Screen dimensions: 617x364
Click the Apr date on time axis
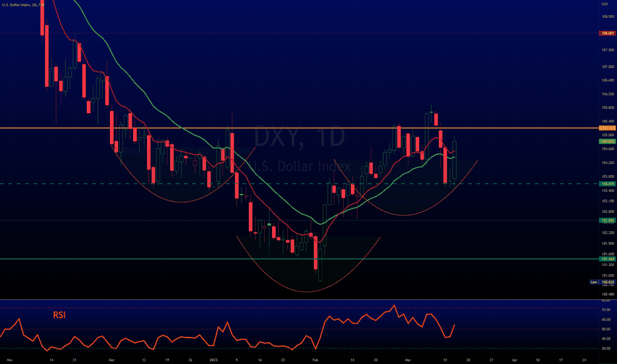[x=514, y=360]
